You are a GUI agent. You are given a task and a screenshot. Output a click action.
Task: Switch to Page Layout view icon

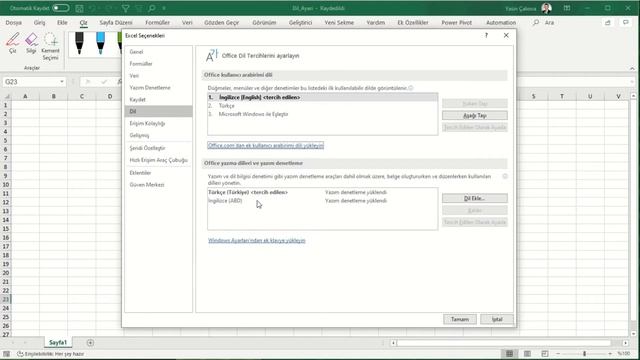click(x=527, y=354)
